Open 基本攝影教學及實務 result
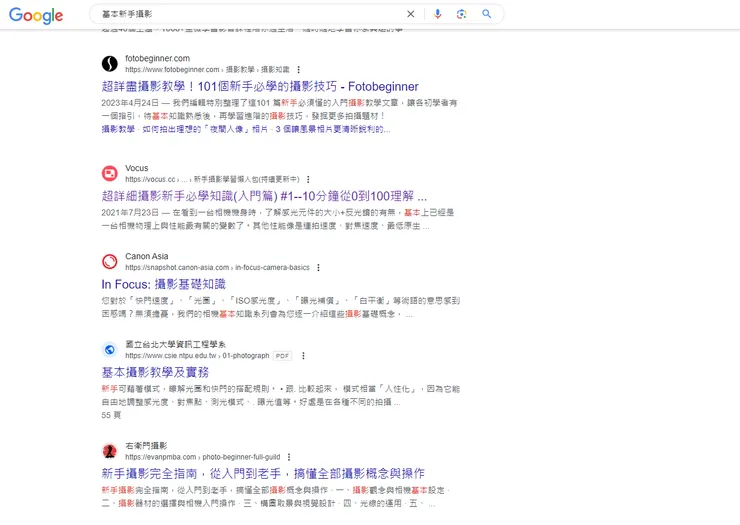Screen dimensions: 740x525 tap(155, 373)
